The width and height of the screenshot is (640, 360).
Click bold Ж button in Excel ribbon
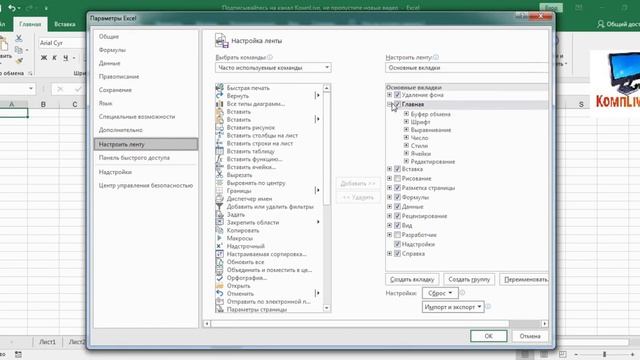[44, 58]
